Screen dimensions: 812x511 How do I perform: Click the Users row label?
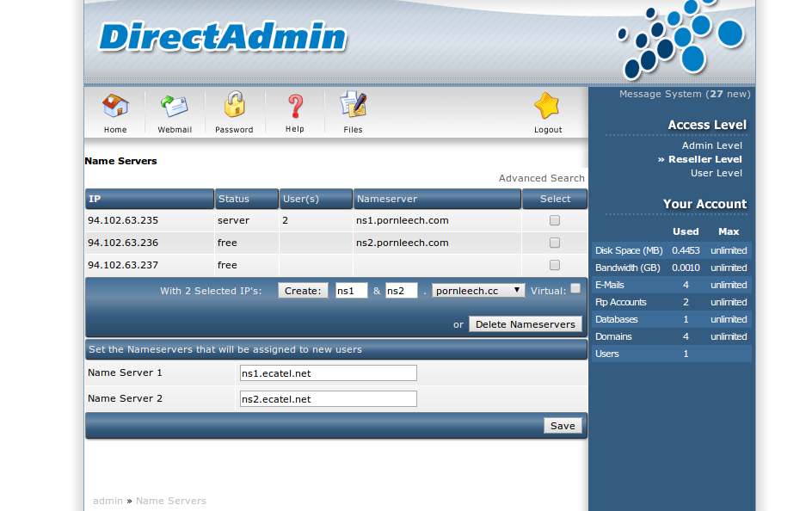coord(607,354)
